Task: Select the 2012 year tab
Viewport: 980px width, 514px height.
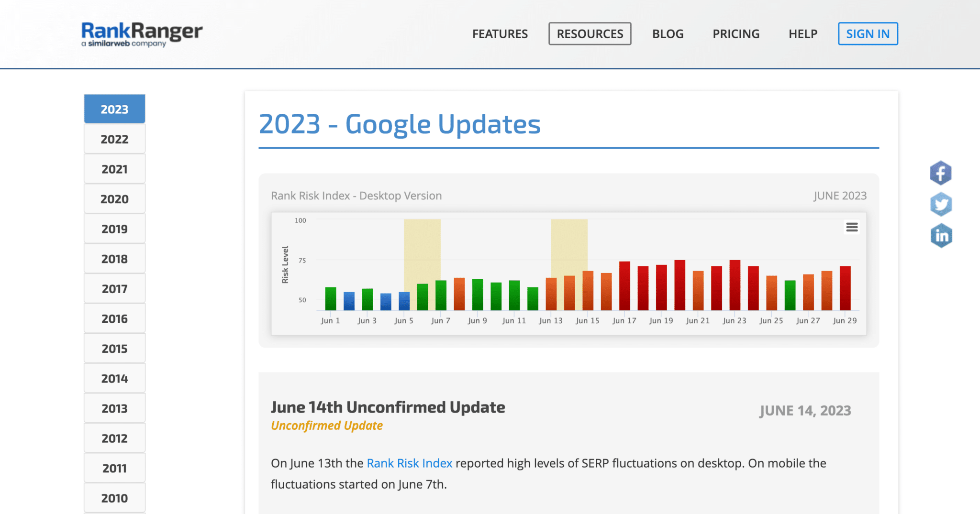Action: [x=115, y=438]
